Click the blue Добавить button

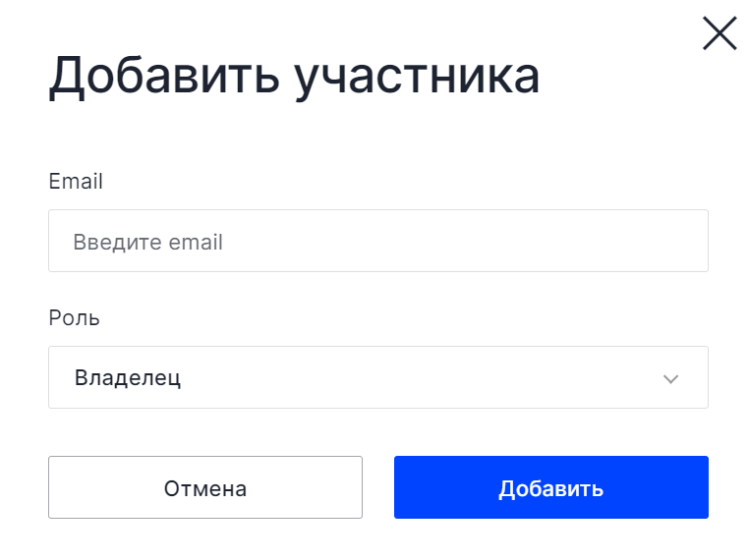tap(551, 487)
